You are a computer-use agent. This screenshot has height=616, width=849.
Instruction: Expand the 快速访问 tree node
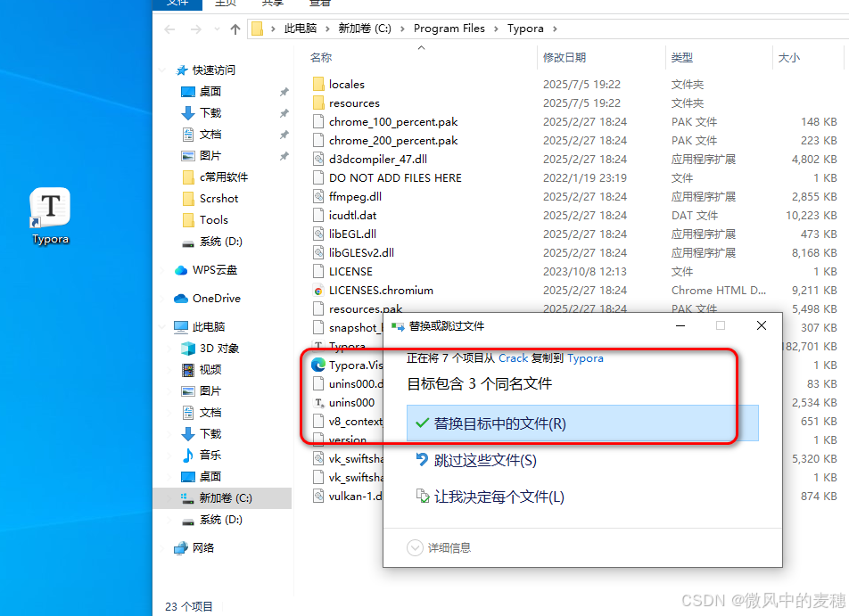pyautogui.click(x=162, y=70)
